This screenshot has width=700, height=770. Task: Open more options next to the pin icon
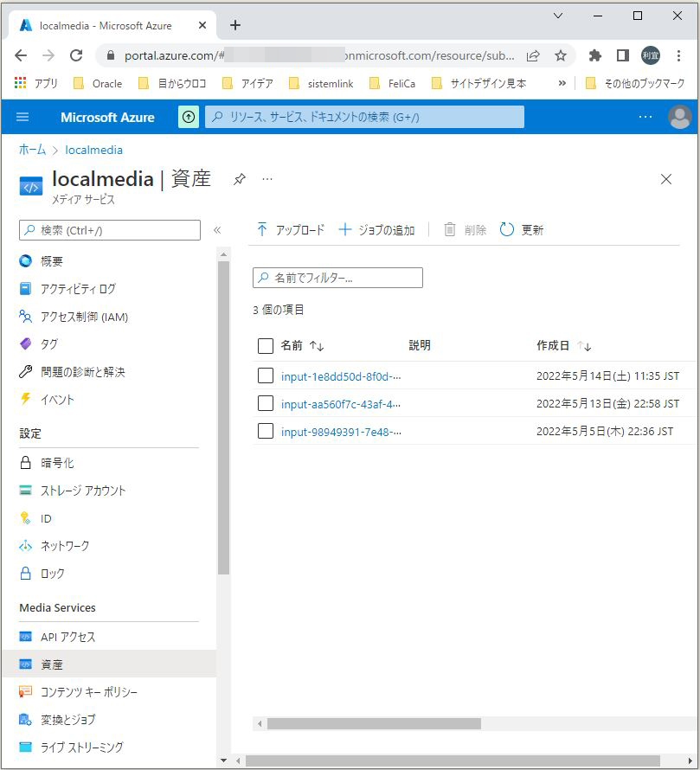(x=267, y=179)
